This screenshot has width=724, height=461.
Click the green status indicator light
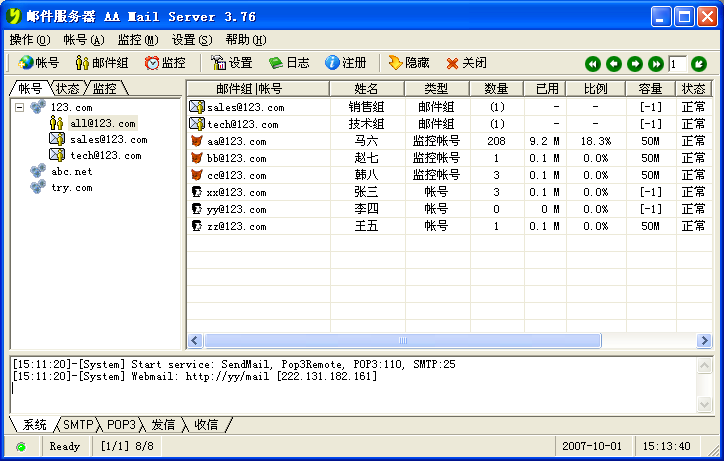click(x=21, y=447)
